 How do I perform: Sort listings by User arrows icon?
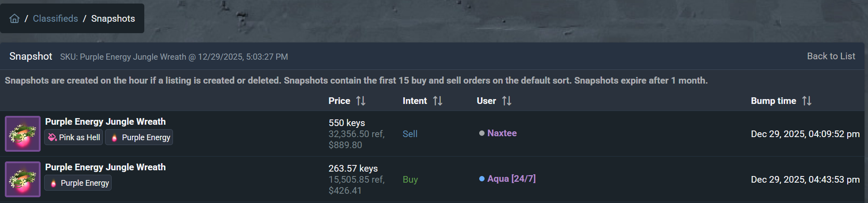click(x=507, y=101)
